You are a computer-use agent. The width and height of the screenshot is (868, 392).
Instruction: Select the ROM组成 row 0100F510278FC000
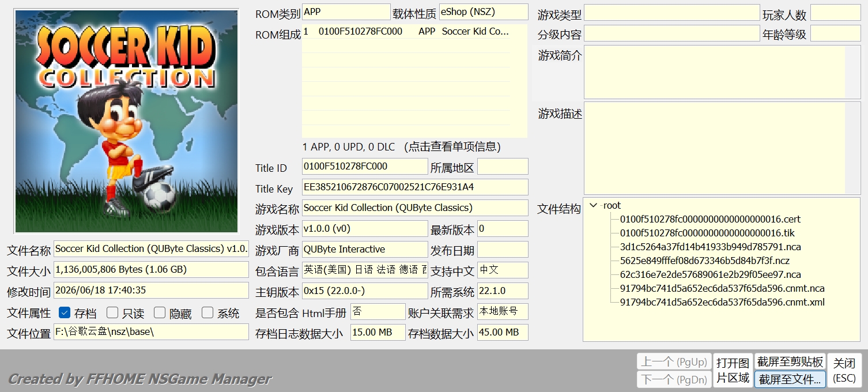pos(406,32)
